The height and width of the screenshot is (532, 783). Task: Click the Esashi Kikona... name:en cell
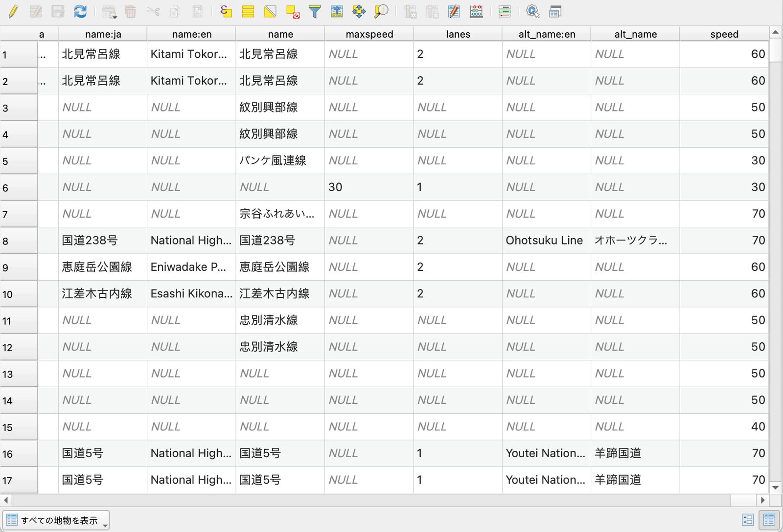[191, 293]
